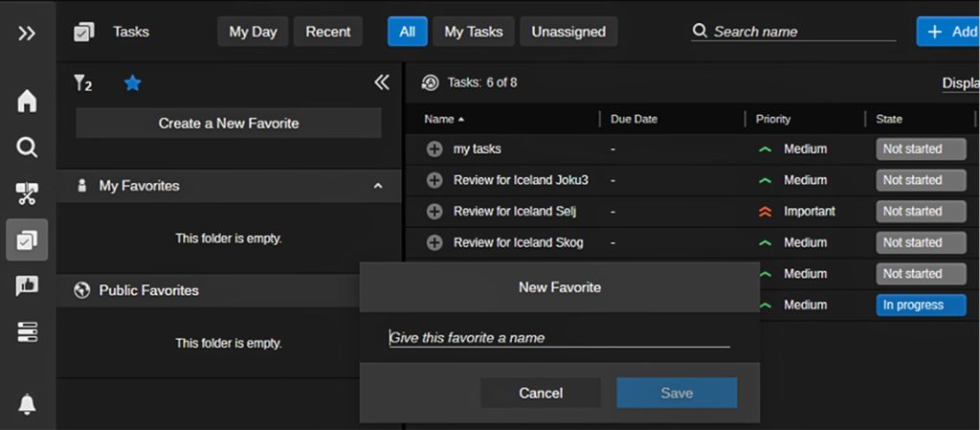The height and width of the screenshot is (430, 980).
Task: Click the Tasks header icon
Action: point(84,32)
